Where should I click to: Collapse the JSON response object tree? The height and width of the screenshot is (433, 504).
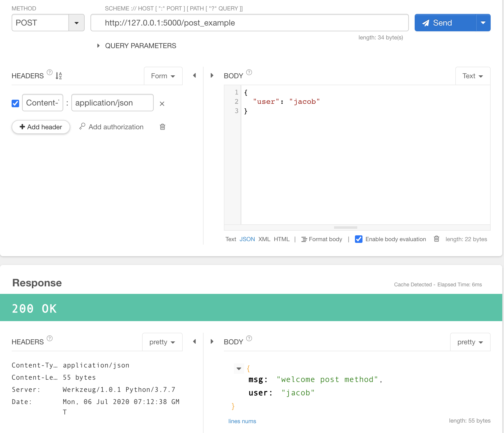click(x=239, y=369)
